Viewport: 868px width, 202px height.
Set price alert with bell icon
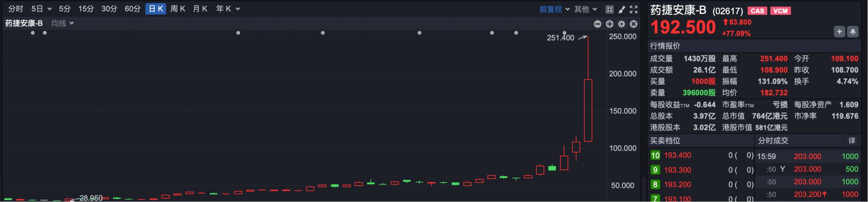coord(853,32)
